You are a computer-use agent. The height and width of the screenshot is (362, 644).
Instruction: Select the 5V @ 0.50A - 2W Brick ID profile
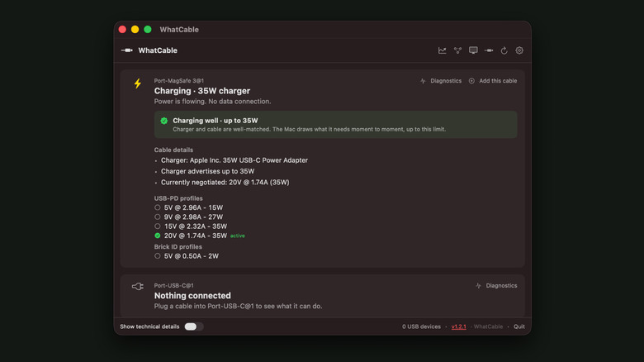(187, 256)
